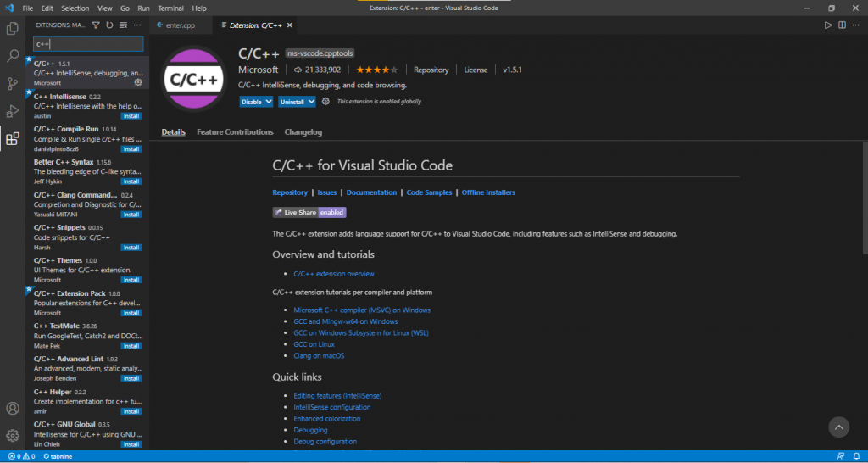Open Uninstall dropdown arrow
This screenshot has width=868, height=463.
pyautogui.click(x=311, y=102)
